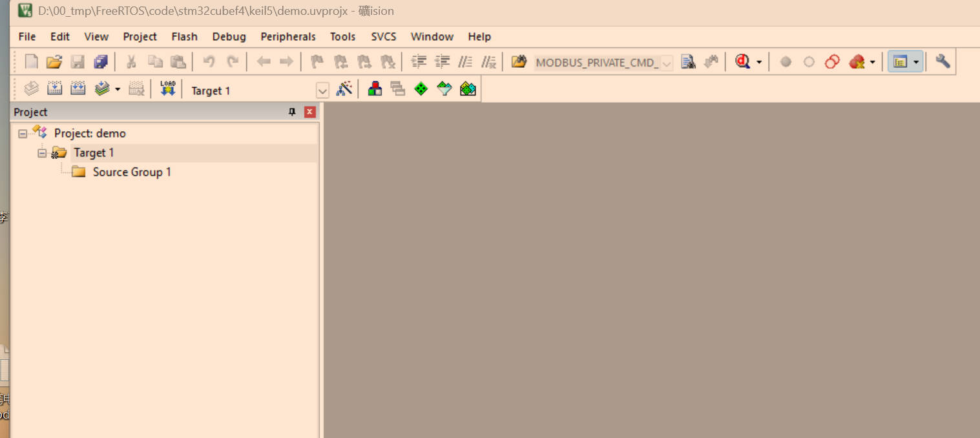Open Configuration wrench icon

943,62
